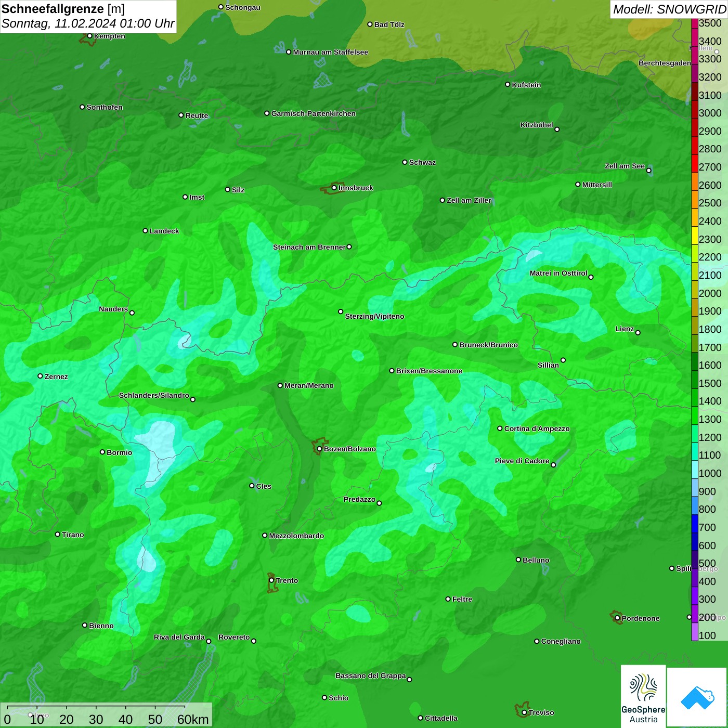
Task: Select the Treviso city marker dot
Action: [x=524, y=712]
